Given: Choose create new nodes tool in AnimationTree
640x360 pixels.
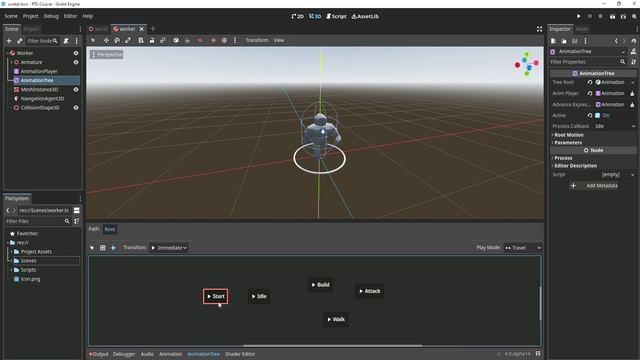Looking at the screenshot, I should click(x=103, y=248).
